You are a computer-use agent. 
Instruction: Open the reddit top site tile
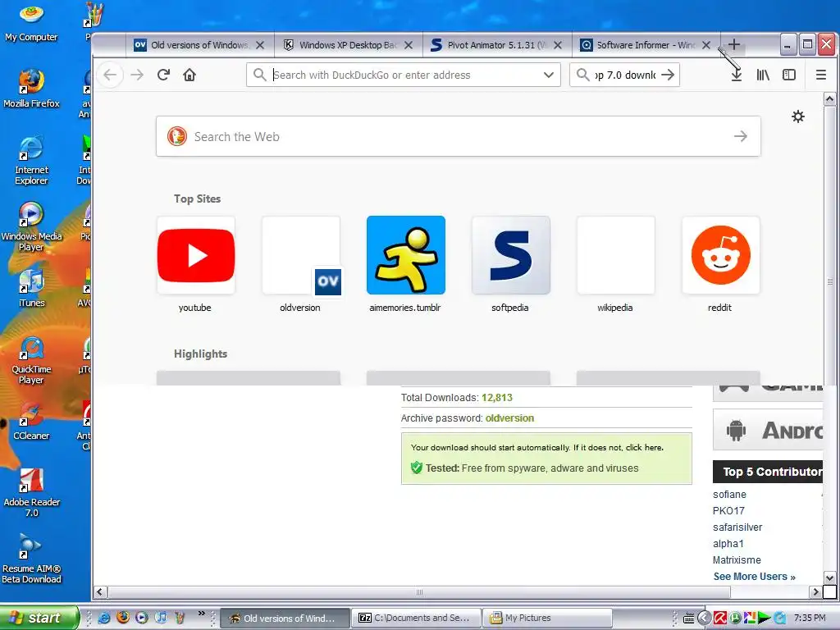tap(720, 255)
